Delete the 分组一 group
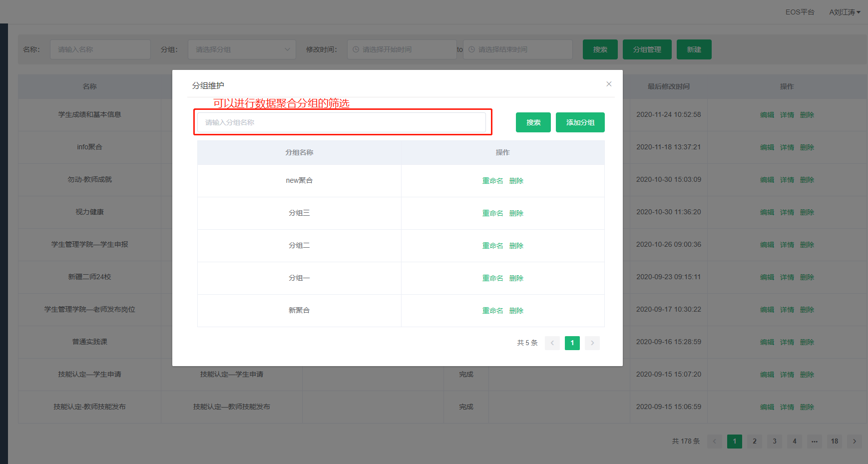Image resolution: width=868 pixels, height=464 pixels. coord(516,278)
